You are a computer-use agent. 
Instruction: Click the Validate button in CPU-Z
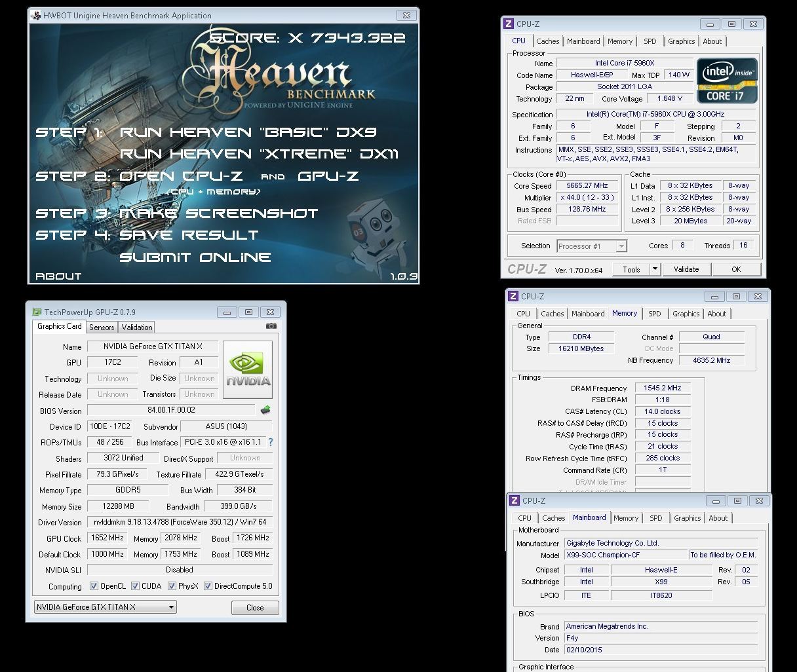coord(686,269)
